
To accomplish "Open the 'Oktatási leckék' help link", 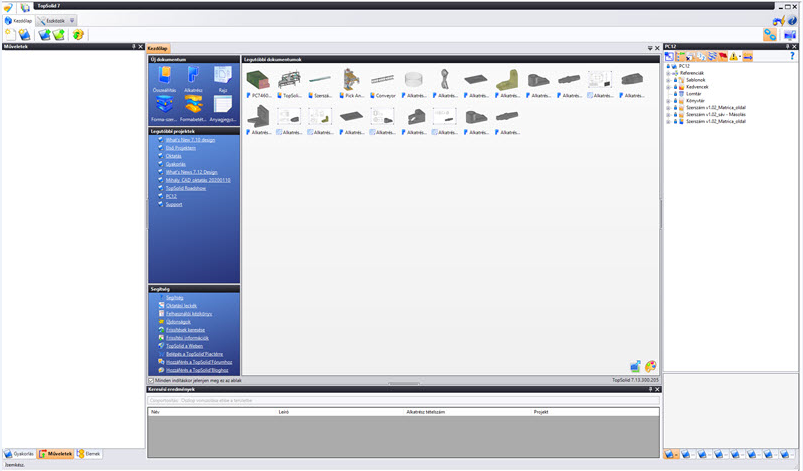I will pyautogui.click(x=181, y=306).
